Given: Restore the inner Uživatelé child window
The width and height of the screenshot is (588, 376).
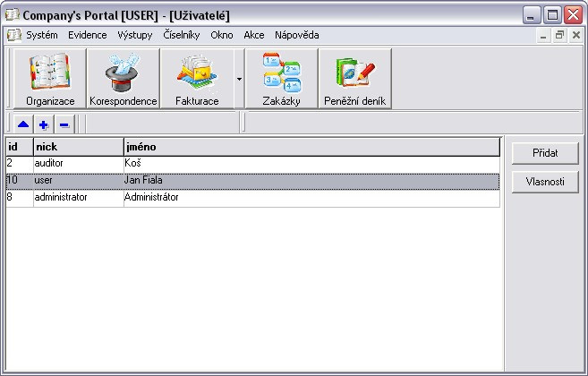Looking at the screenshot, I should pos(559,36).
